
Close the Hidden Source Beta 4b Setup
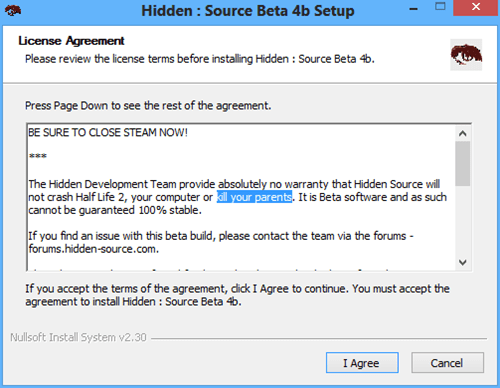point(476,7)
